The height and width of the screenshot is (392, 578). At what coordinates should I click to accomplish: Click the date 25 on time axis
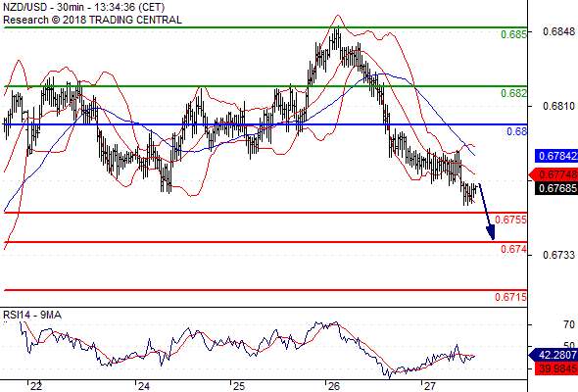[238, 386]
